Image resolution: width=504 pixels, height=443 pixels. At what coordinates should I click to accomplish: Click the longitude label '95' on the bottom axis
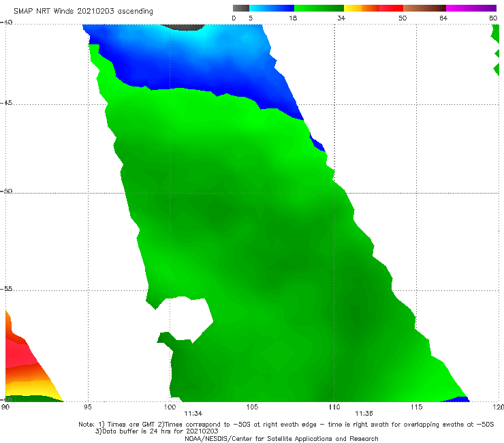coord(87,407)
